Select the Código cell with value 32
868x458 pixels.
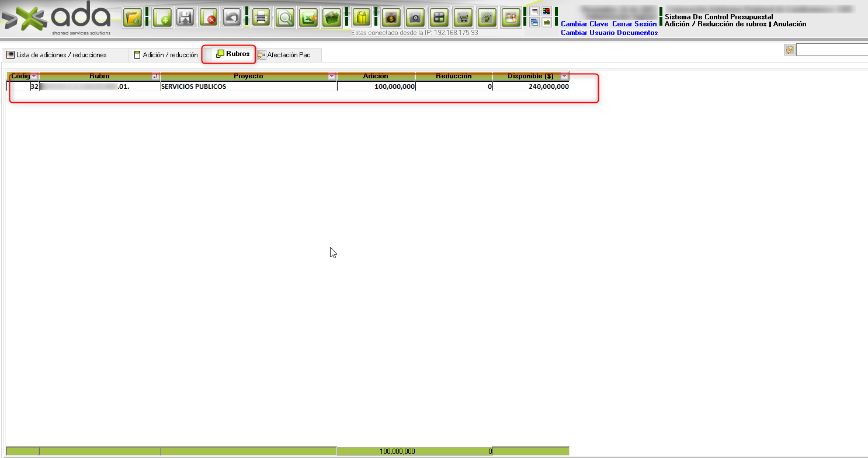pyautogui.click(x=23, y=86)
